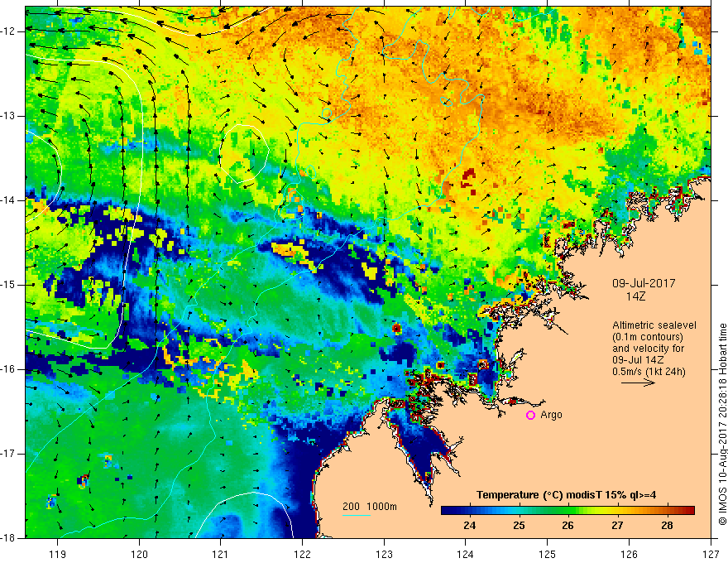
Task: Click the longitude label '123'
Action: (384, 554)
